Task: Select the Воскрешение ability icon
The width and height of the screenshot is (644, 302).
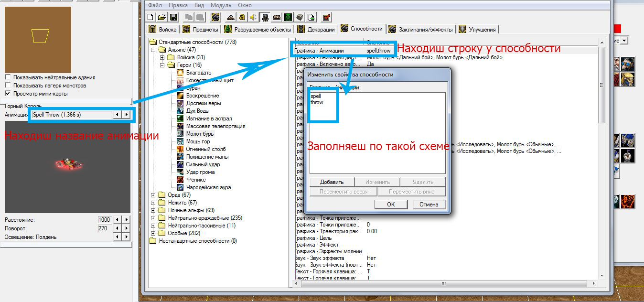Action: [x=180, y=96]
